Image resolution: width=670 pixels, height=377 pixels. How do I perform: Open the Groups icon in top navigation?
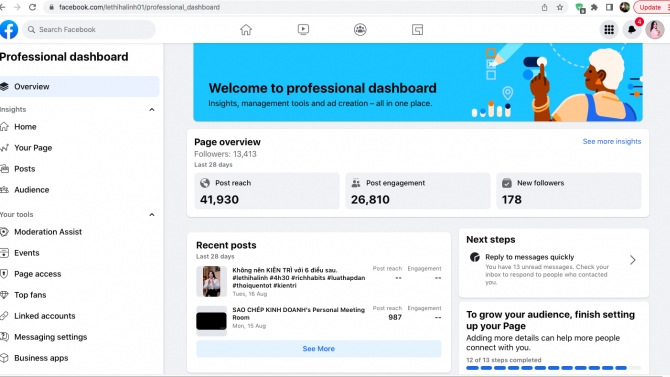click(x=360, y=29)
